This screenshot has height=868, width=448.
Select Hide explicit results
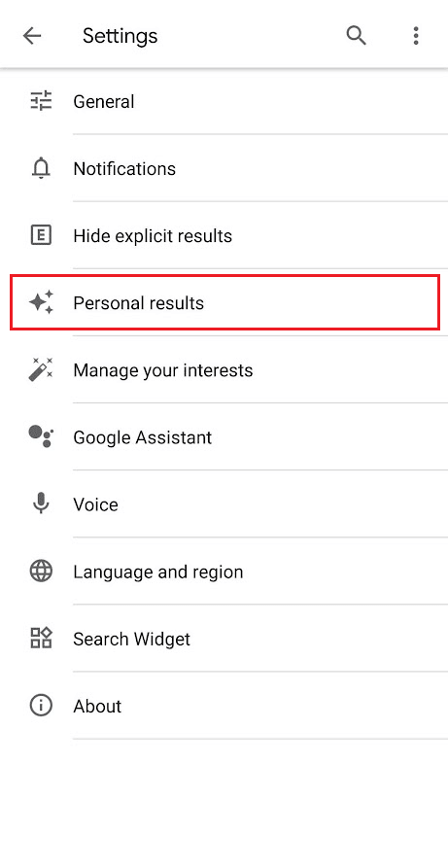224,236
